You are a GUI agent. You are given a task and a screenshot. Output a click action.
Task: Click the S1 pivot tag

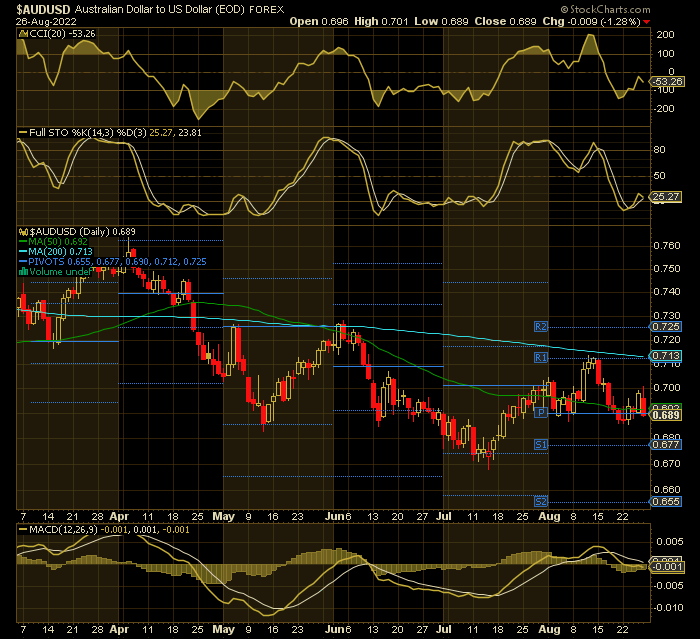[x=541, y=444]
